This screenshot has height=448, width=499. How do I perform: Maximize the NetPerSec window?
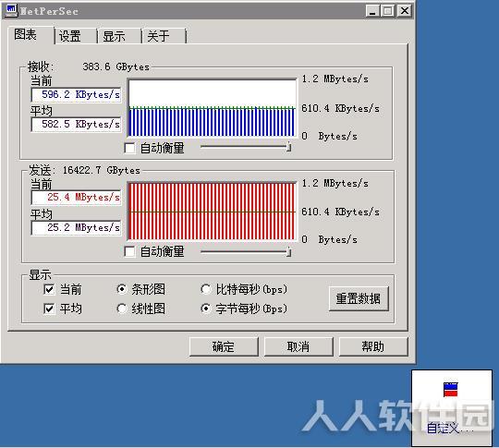coord(388,11)
